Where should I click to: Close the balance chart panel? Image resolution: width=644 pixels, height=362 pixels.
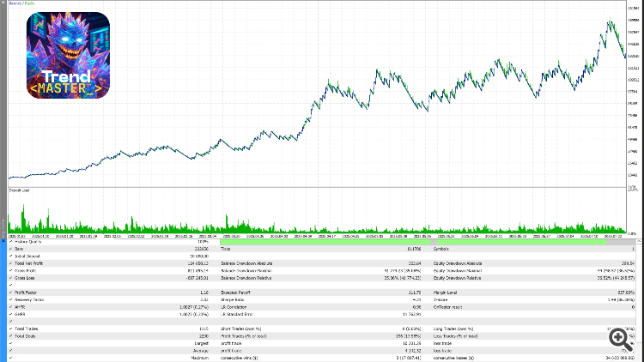[x=3, y=3]
